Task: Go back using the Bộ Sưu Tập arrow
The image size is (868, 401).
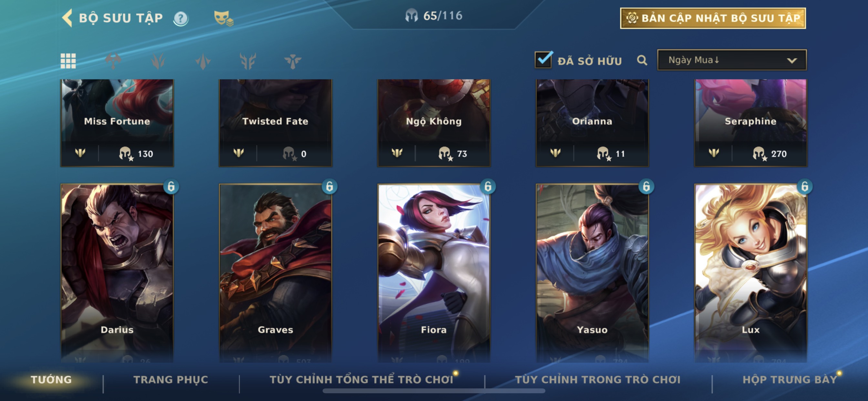Action: (67, 18)
